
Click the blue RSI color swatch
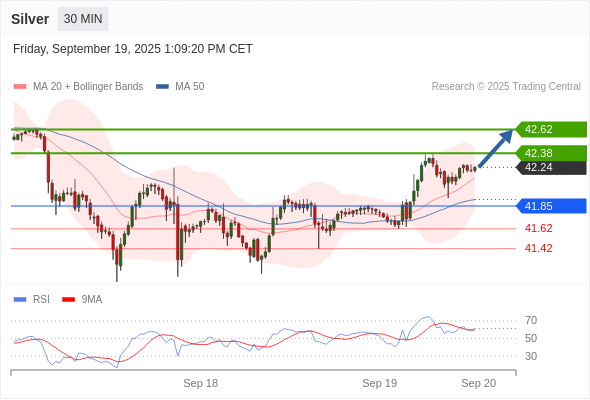(x=20, y=300)
